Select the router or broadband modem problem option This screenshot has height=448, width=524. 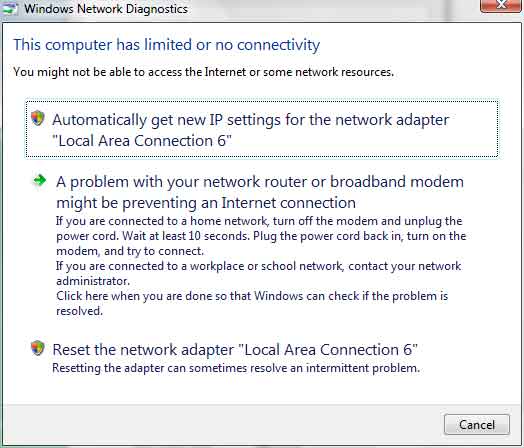coord(260,192)
